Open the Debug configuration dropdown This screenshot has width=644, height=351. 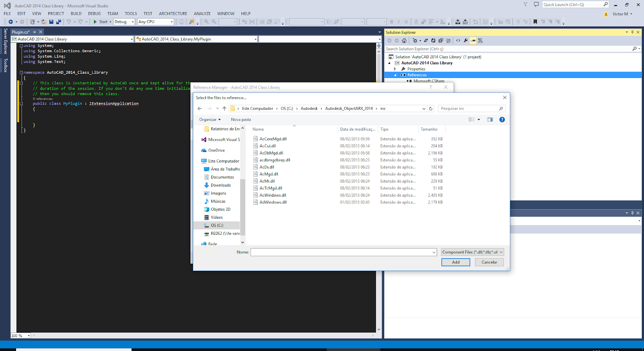coord(124,22)
